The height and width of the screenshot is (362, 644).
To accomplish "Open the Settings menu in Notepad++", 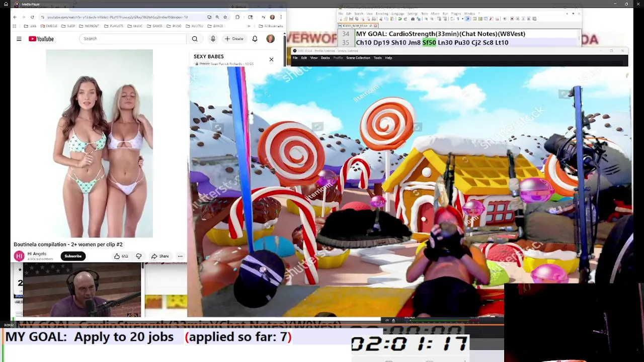I will (x=413, y=14).
